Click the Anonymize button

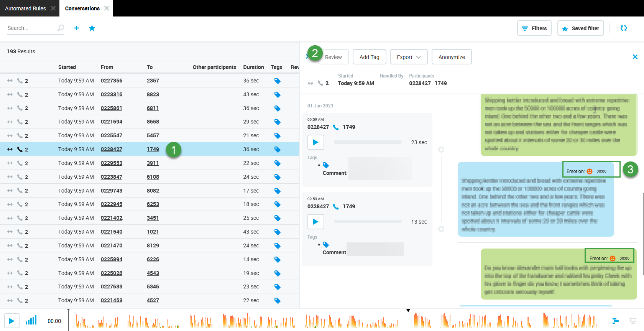coord(451,57)
